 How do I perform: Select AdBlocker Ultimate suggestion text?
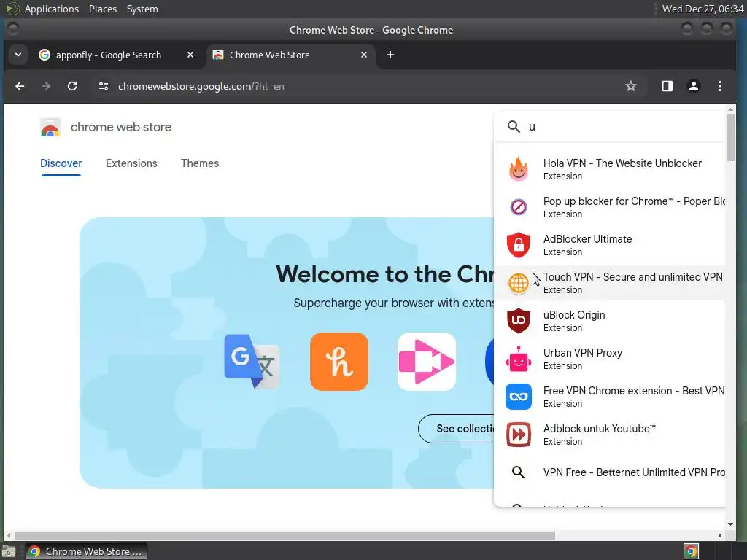[x=587, y=239]
